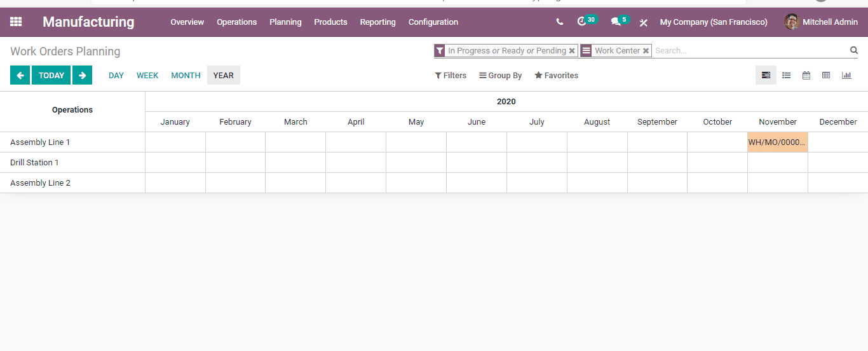Click the Operations column header

coord(72,110)
